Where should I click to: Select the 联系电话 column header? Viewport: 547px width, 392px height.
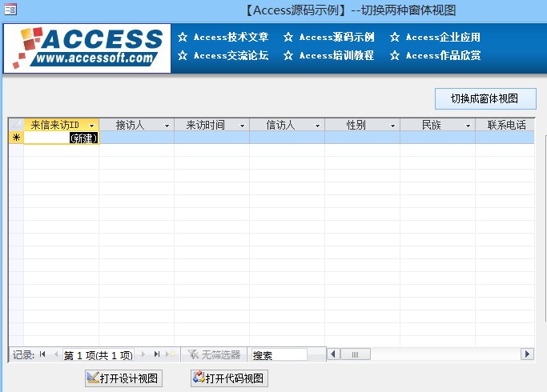(505, 125)
